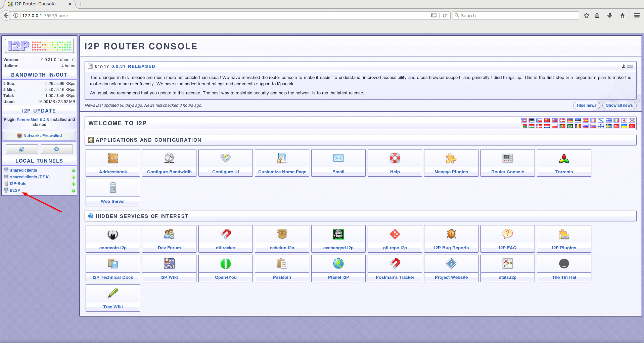Open the Irc2P local tunnel
This screenshot has width=644, height=343.
pos(15,190)
